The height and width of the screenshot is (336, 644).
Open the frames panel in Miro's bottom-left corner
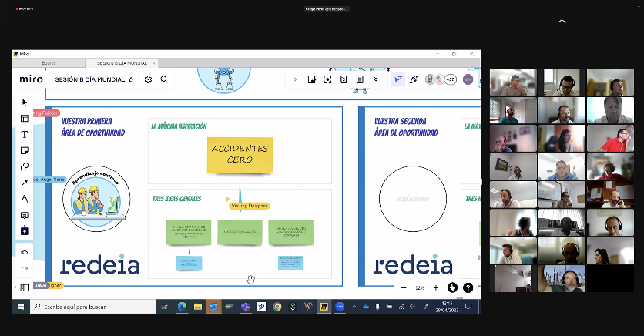24,287
